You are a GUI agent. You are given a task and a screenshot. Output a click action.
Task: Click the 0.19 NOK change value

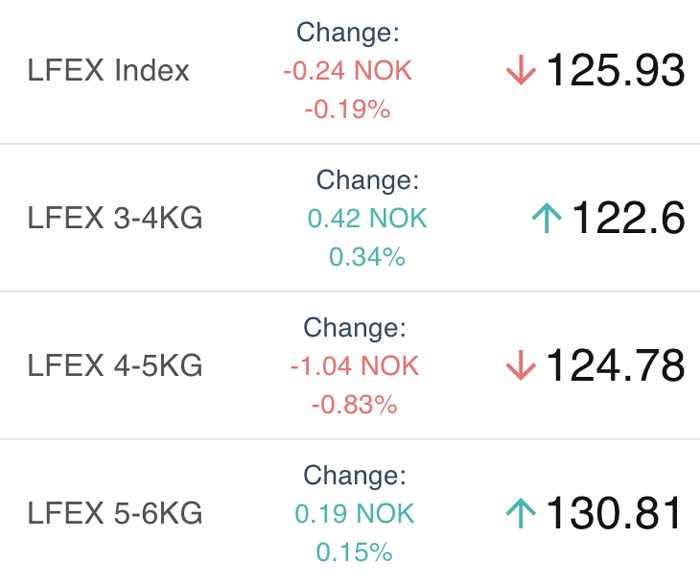tap(354, 514)
